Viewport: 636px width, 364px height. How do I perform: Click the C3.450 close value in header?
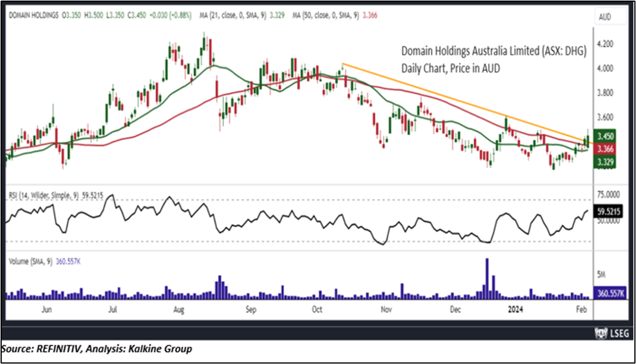click(137, 16)
